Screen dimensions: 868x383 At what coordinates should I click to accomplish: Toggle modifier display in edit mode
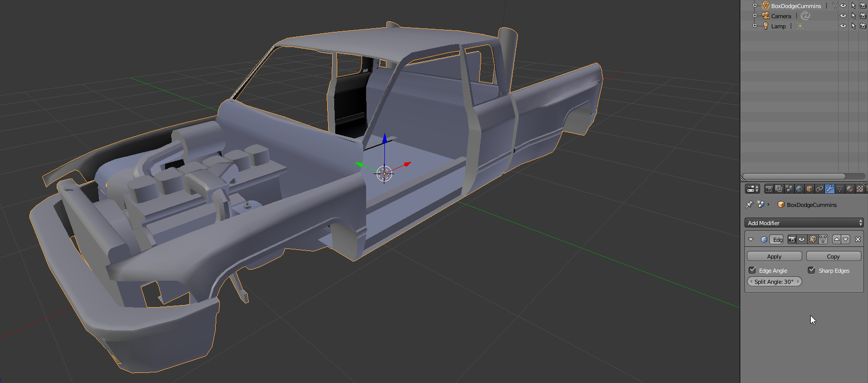(812, 239)
